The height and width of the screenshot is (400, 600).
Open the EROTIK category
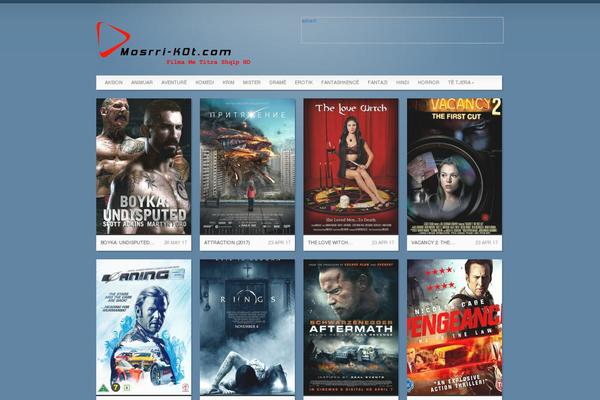[304, 82]
